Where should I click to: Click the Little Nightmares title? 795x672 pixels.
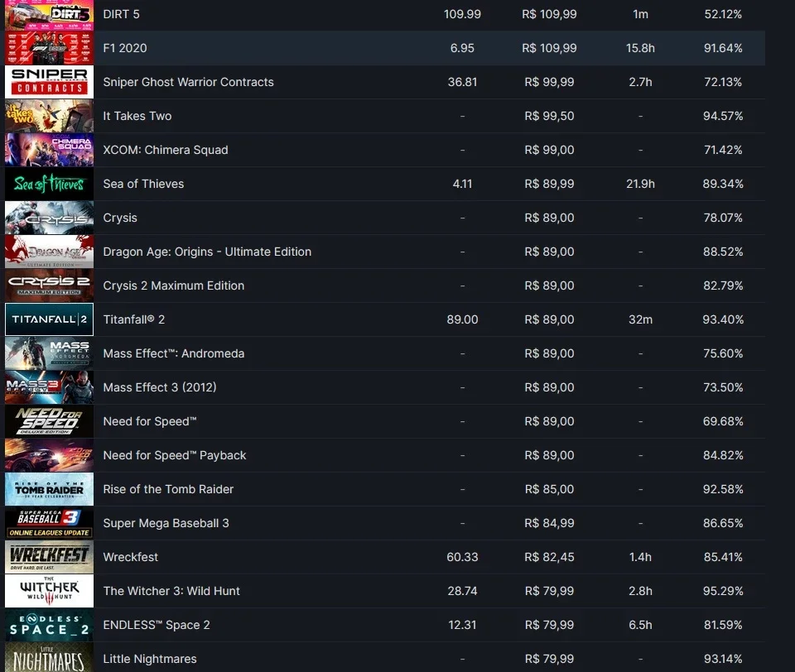[x=150, y=660]
